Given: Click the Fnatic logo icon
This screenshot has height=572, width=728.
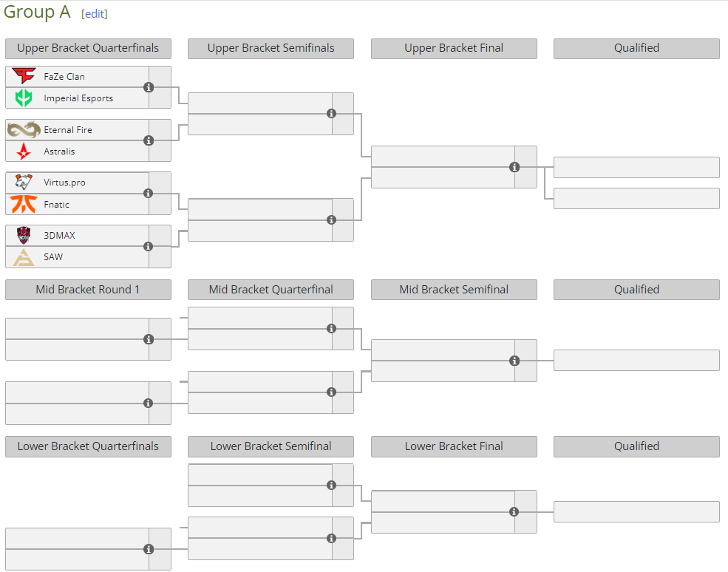Looking at the screenshot, I should coord(24,204).
